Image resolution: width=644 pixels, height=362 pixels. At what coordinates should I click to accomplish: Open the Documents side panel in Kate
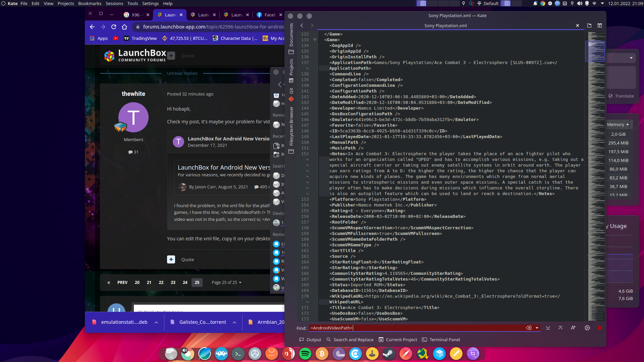tap(291, 38)
